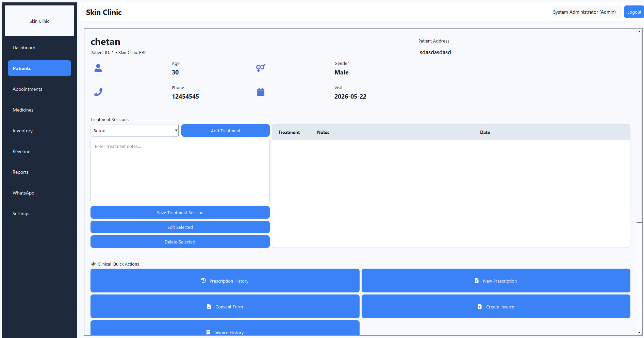Screen dimensions: 644x338
Task: Click the scrollbar up arrow
Action: point(640,32)
